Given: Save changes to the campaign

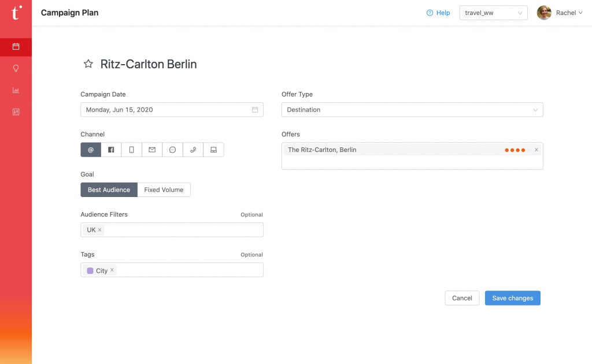Looking at the screenshot, I should click(512, 298).
